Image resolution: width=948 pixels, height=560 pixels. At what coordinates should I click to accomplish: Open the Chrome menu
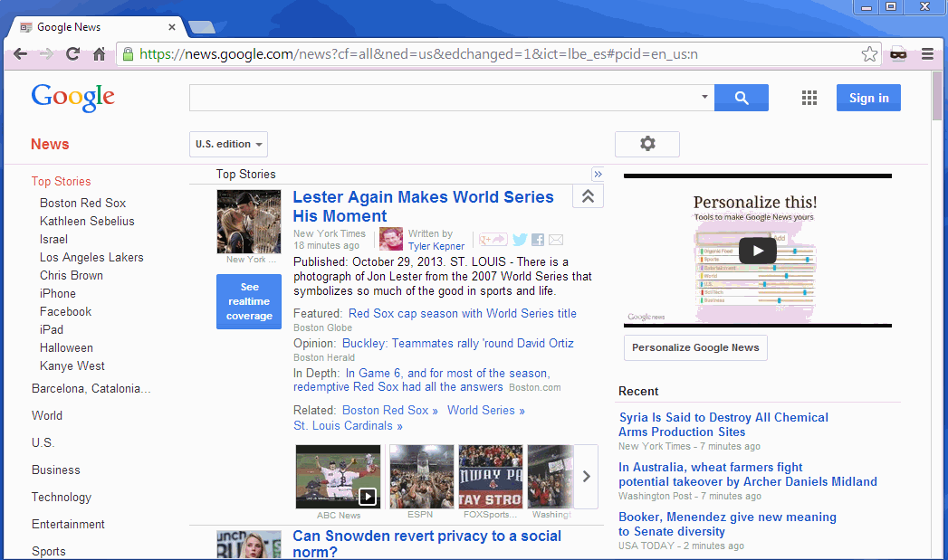[927, 54]
